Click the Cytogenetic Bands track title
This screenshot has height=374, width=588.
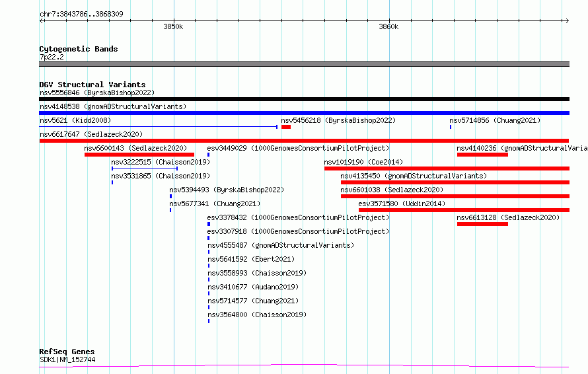(x=79, y=49)
